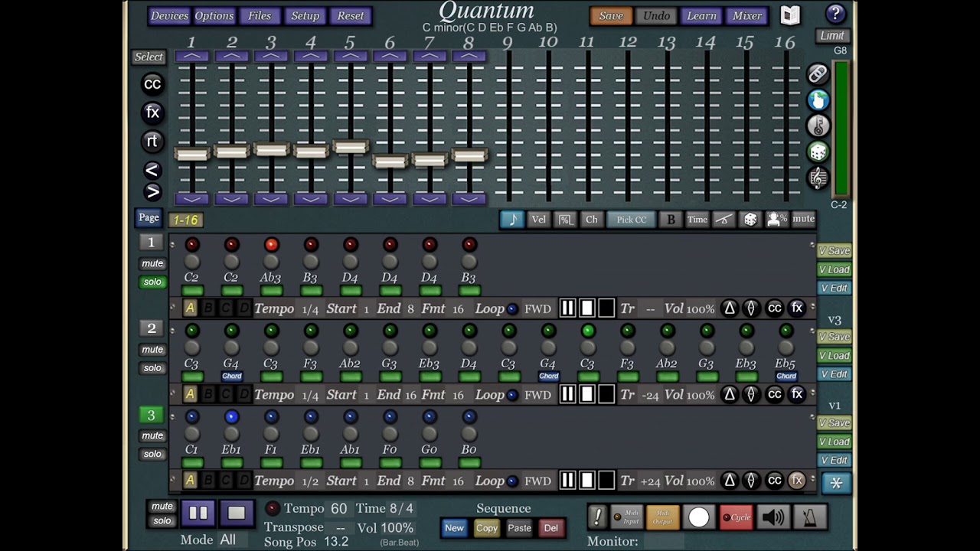Click the percent probability icon next to Vel

(x=565, y=220)
